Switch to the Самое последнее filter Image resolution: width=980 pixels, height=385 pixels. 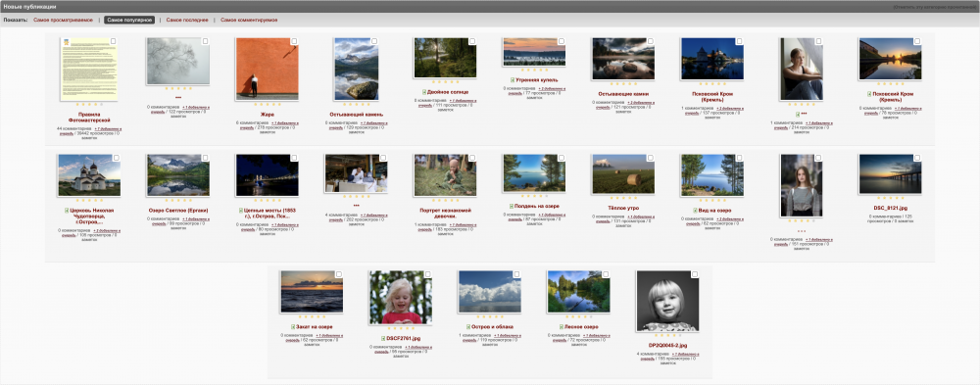click(187, 20)
